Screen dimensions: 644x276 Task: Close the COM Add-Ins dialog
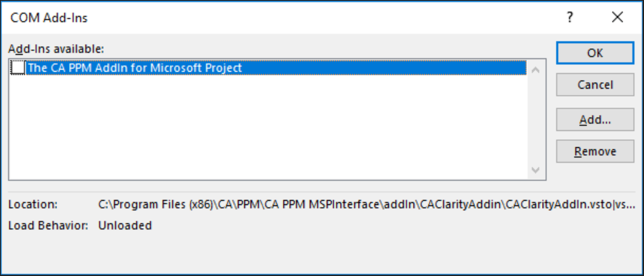tap(617, 17)
